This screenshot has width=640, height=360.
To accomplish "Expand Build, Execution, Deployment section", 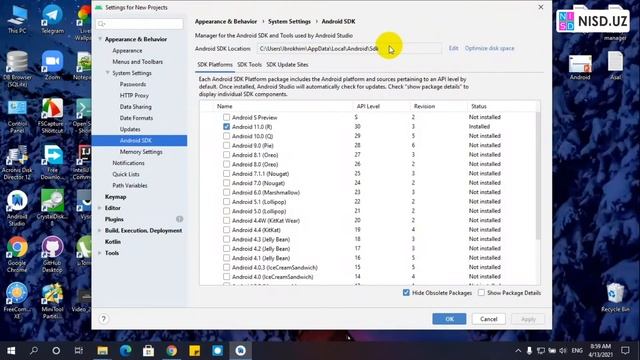I will point(100,231).
